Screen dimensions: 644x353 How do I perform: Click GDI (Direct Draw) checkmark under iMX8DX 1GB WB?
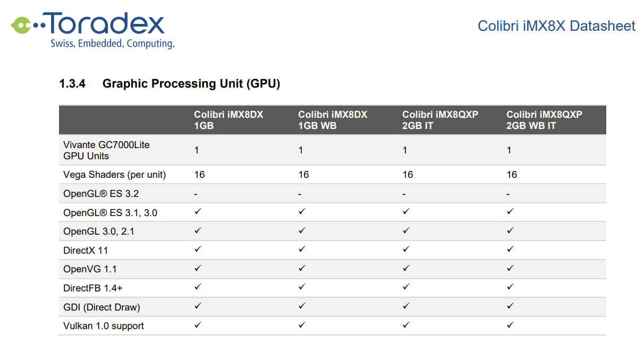[x=302, y=306]
